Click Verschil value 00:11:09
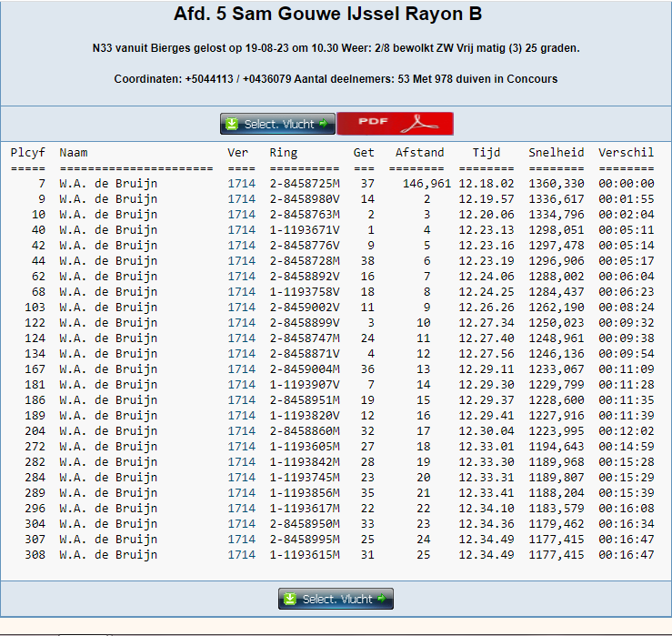This screenshot has width=672, height=636. pyautogui.click(x=627, y=368)
